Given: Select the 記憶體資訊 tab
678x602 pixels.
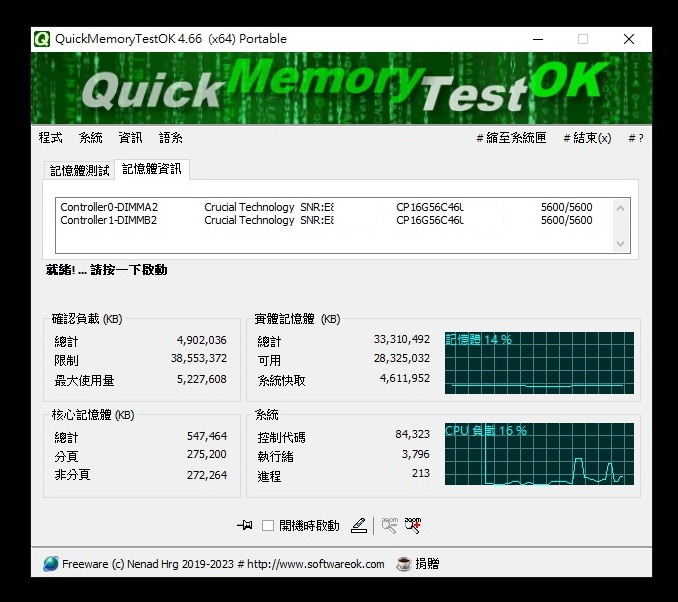Looking at the screenshot, I should coord(151,169).
